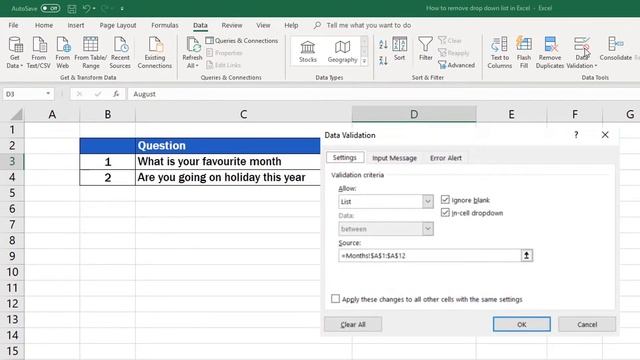Open the Data between dropdown
Screen dimensions: 640x360
click(427, 229)
